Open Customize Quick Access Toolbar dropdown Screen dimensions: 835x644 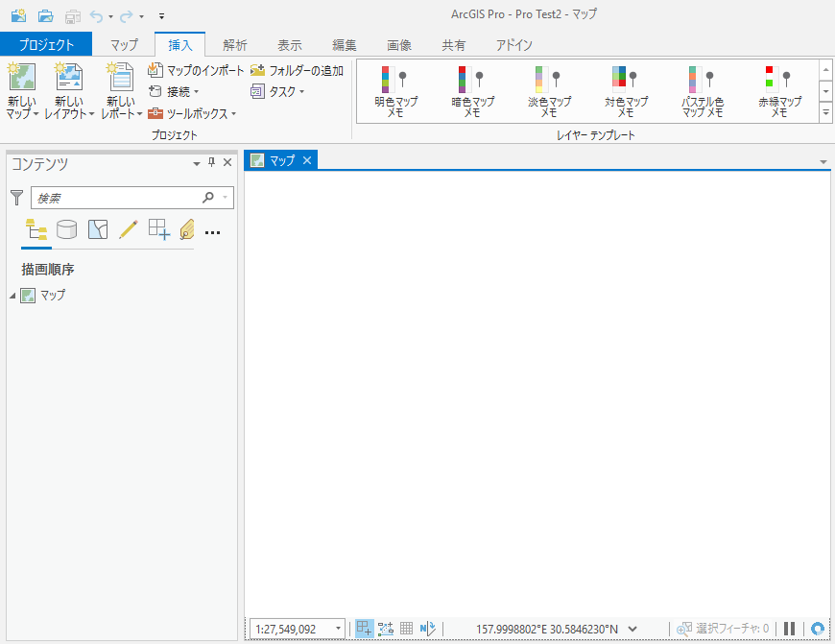point(161,16)
